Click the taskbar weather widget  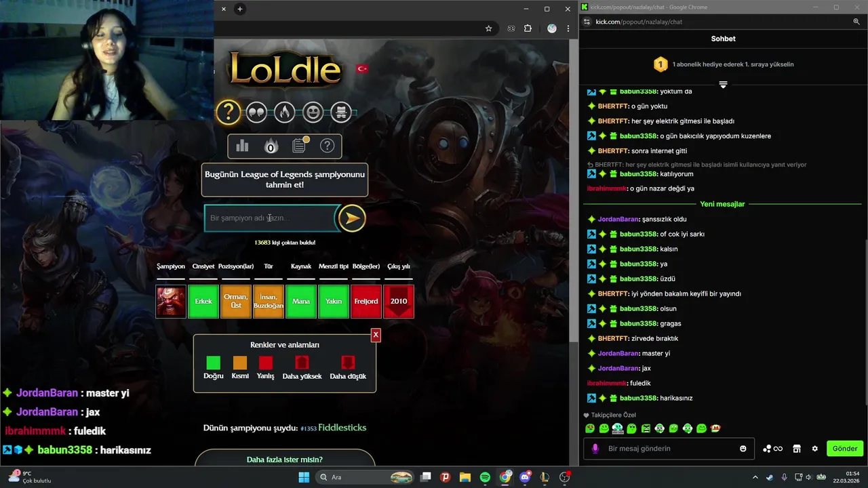click(x=30, y=477)
